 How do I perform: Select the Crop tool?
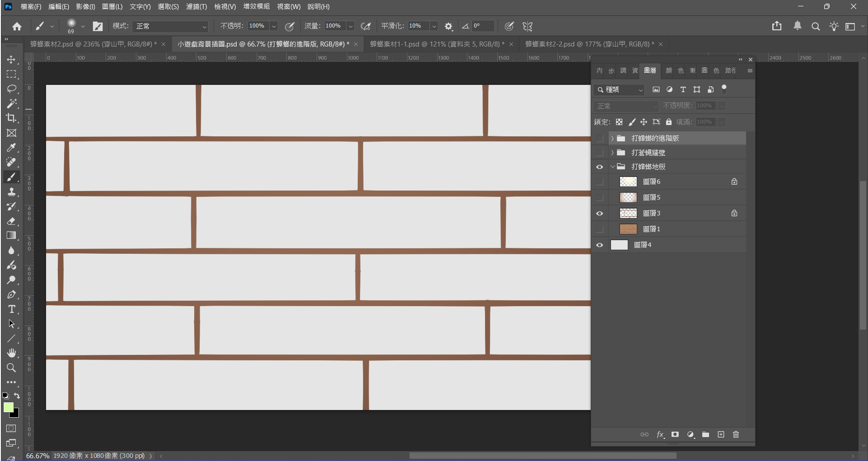click(x=11, y=118)
